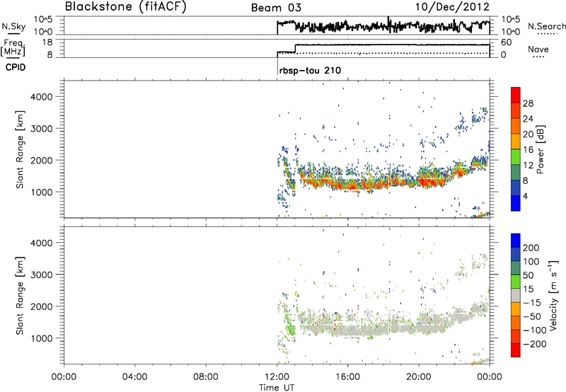Click the '18' frequency axis value
Viewport: 566px width, 392px height.
(47, 42)
